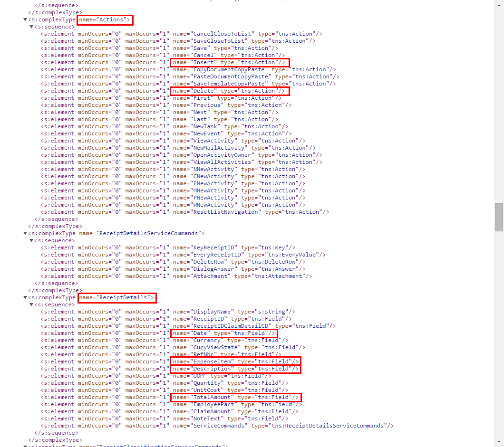Click the ENewActivity element line
The image size is (504, 447).
pos(173,183)
